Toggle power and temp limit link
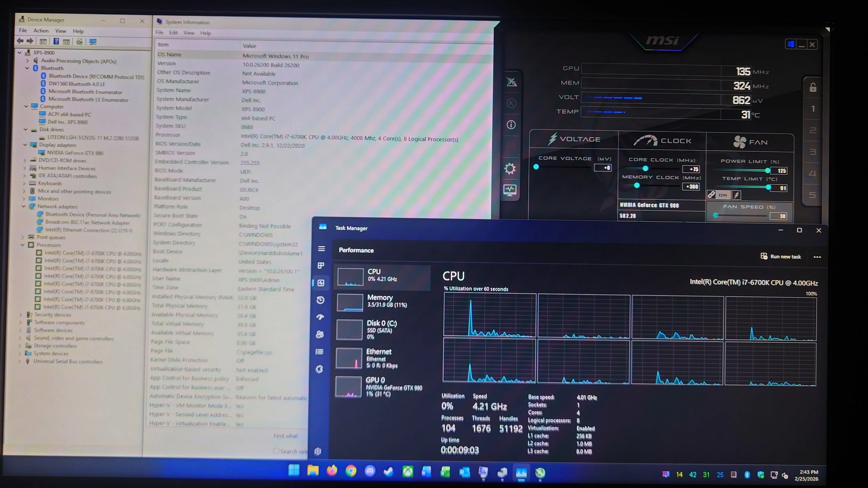The width and height of the screenshot is (868, 488). click(x=711, y=195)
